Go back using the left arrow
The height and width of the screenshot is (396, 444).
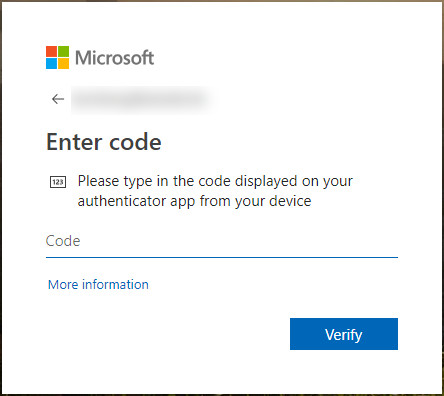click(x=58, y=99)
